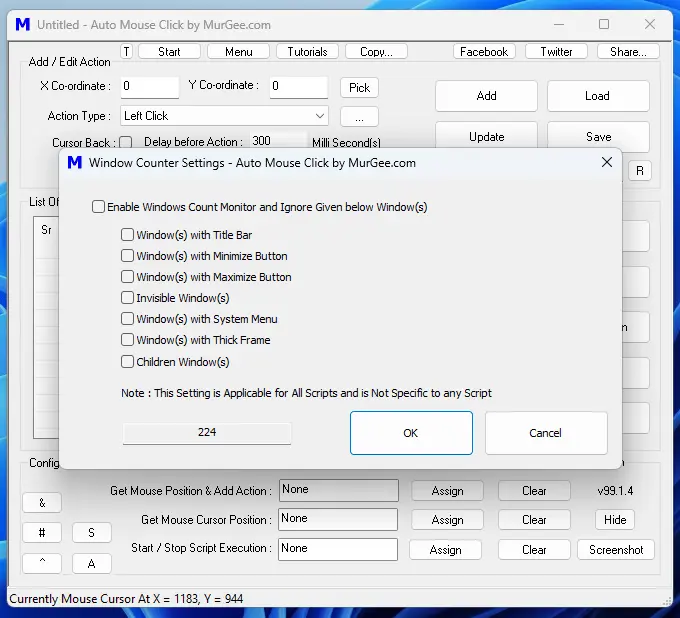Screen dimensions: 680x618
Task: Open the ... button beside Action Type
Action: 360,117
